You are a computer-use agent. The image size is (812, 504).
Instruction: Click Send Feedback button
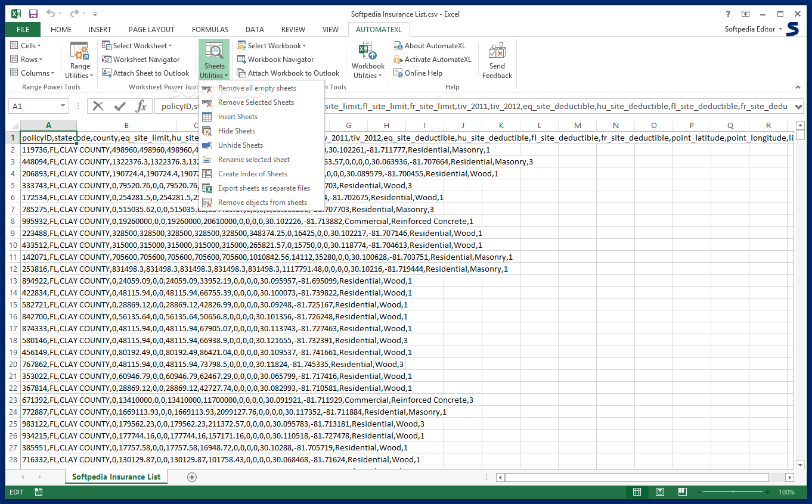[497, 60]
